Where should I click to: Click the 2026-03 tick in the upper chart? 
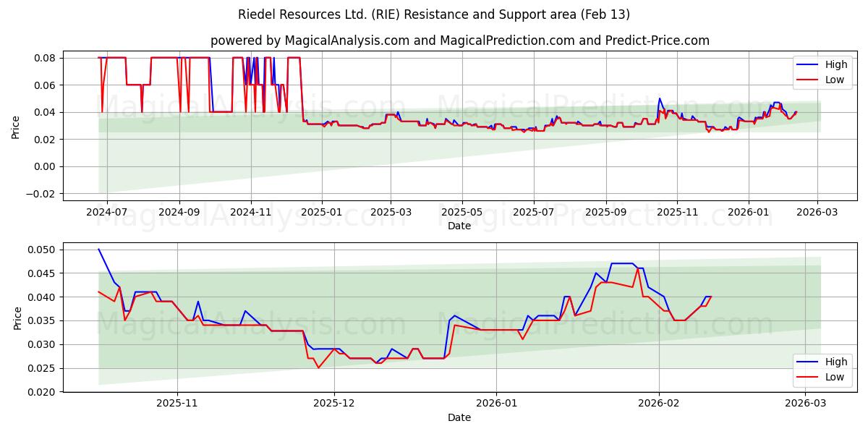[817, 213]
